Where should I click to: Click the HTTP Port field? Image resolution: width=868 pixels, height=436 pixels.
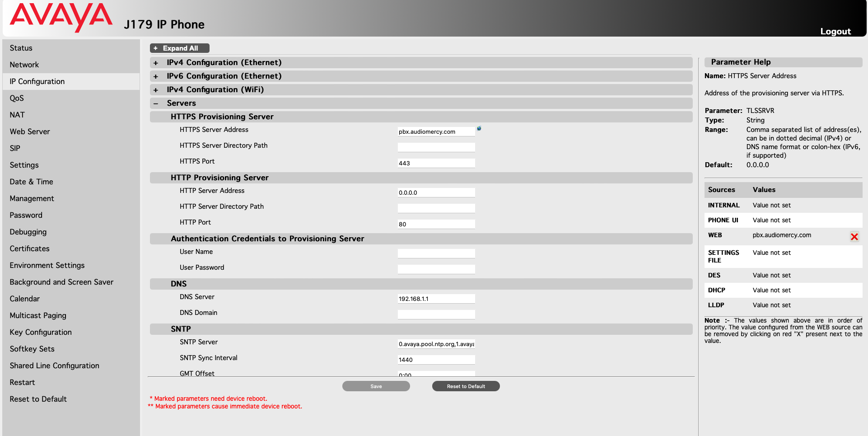click(x=436, y=224)
